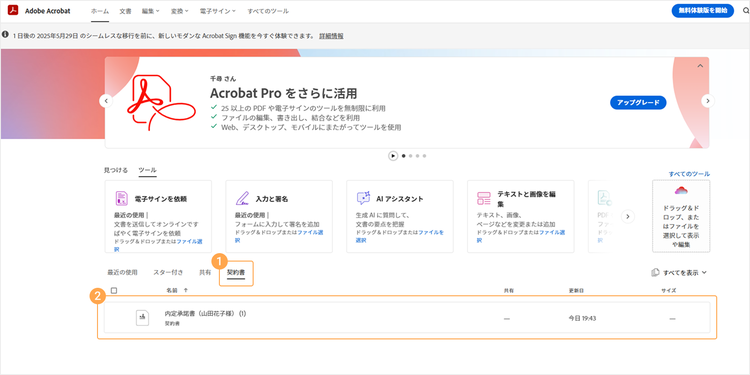
Task: Click the サイズ column header
Action: pyautogui.click(x=669, y=290)
